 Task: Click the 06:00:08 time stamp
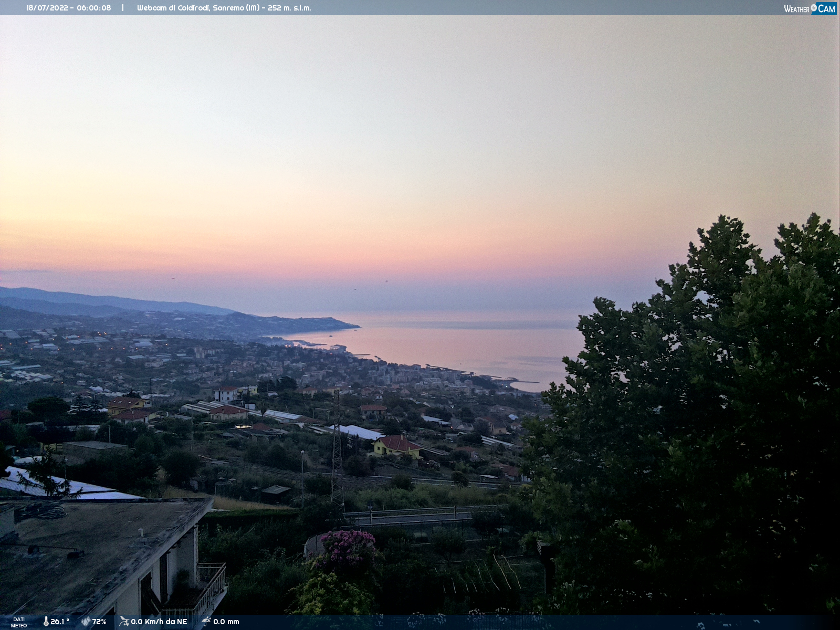pos(94,8)
